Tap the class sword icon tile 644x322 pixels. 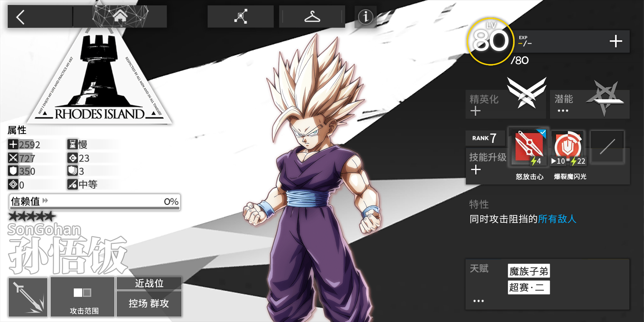point(28,297)
